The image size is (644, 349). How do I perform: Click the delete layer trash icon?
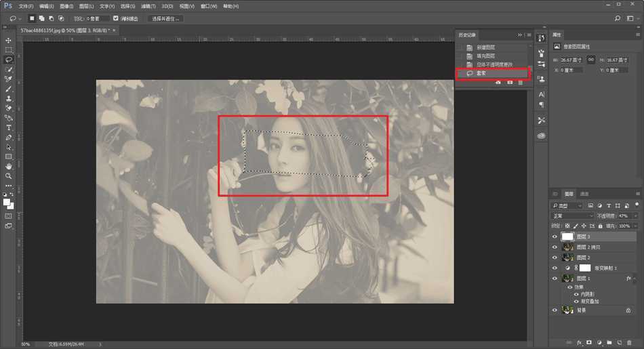click(629, 343)
